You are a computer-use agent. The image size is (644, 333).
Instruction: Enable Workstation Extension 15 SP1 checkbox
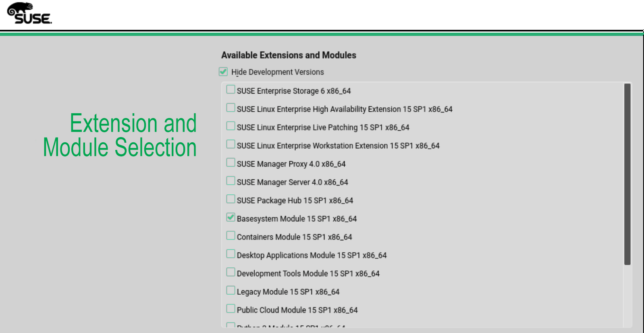[x=231, y=144]
